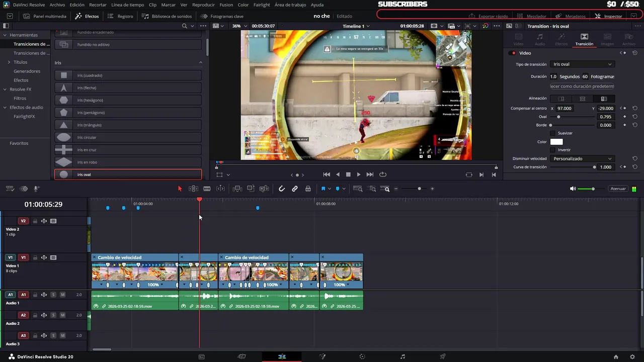Open the Mezclador panel
The width and height of the screenshot is (644, 362).
coord(532,16)
